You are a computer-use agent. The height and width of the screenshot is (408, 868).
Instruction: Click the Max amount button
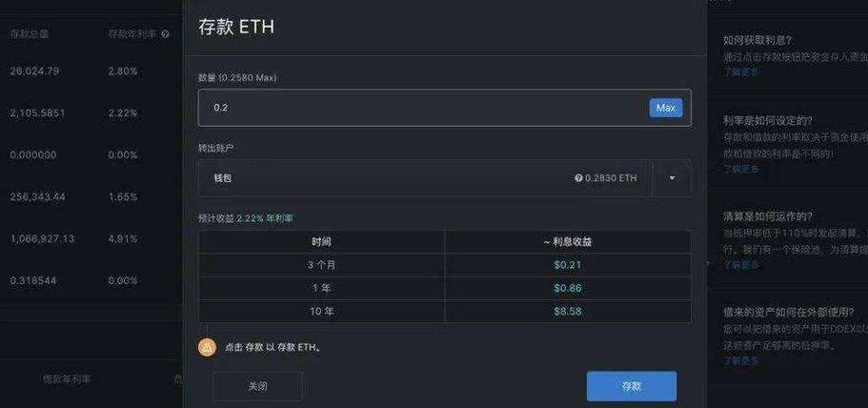665,108
